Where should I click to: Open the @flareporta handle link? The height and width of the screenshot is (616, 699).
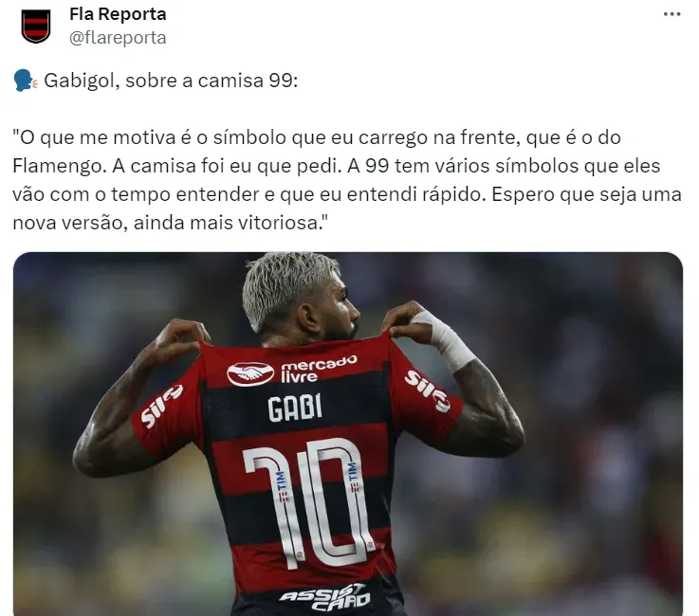point(118,38)
